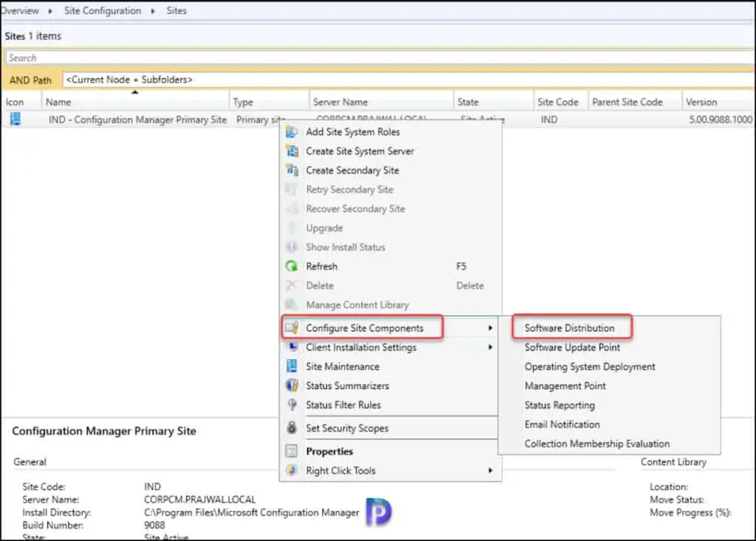Choose Operating System Deployment in submenu

[590, 367]
